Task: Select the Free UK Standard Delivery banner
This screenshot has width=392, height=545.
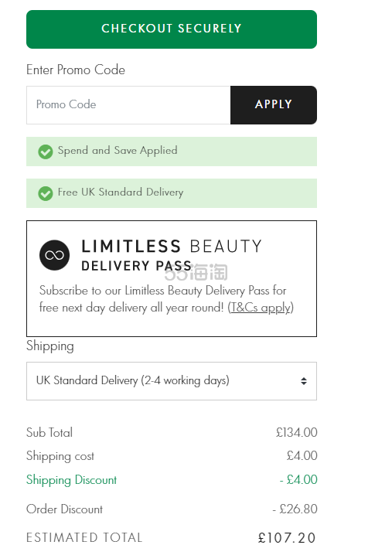Action: (x=172, y=193)
